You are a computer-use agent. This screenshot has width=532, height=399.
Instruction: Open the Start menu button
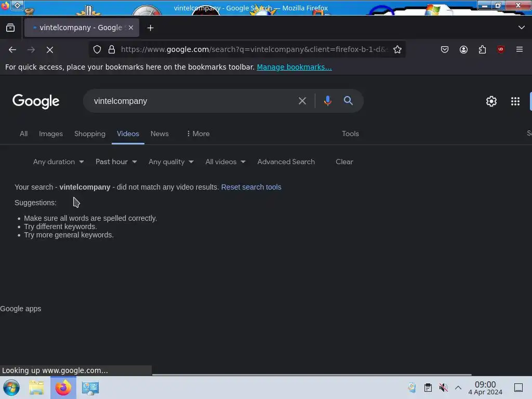pos(11,388)
